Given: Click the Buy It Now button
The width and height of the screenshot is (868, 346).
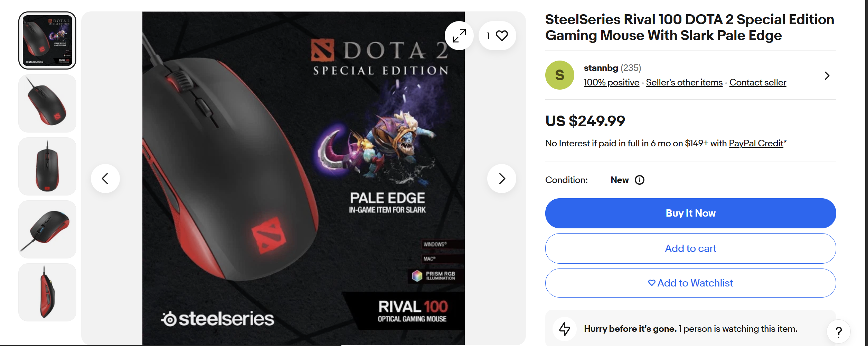Looking at the screenshot, I should pos(690,213).
